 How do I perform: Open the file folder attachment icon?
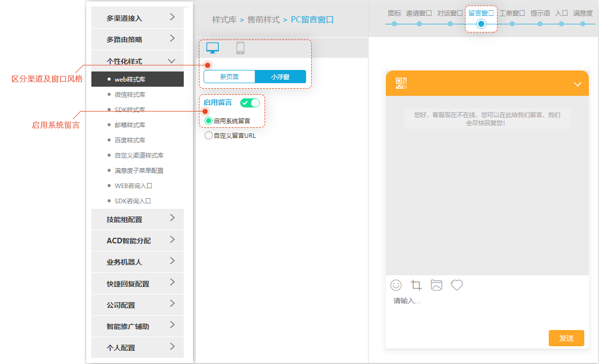(437, 285)
